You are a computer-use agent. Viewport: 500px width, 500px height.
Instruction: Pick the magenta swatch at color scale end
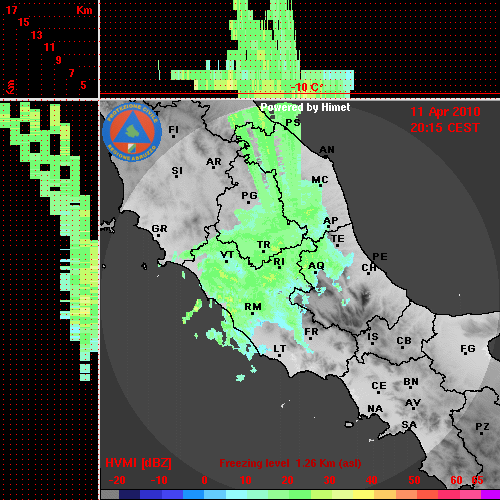(490, 495)
